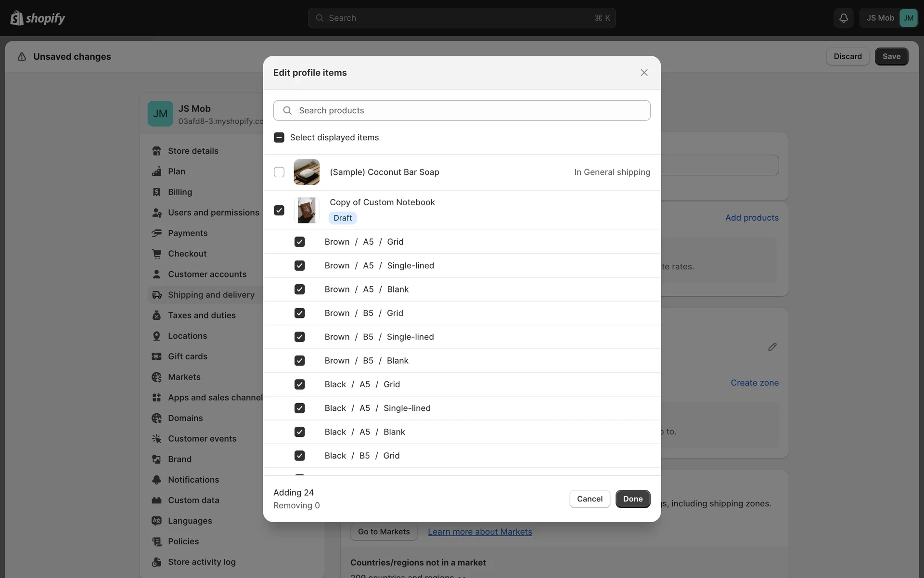
Task: Click the Gift cards sidebar icon
Action: click(156, 356)
